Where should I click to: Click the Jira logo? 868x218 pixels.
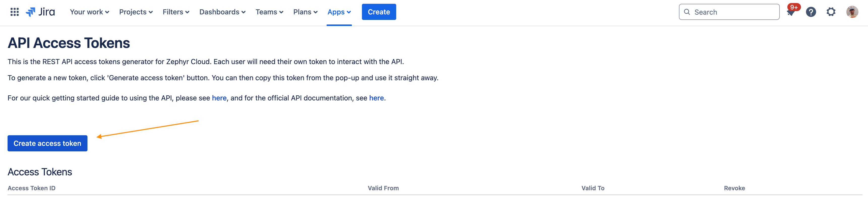40,12
